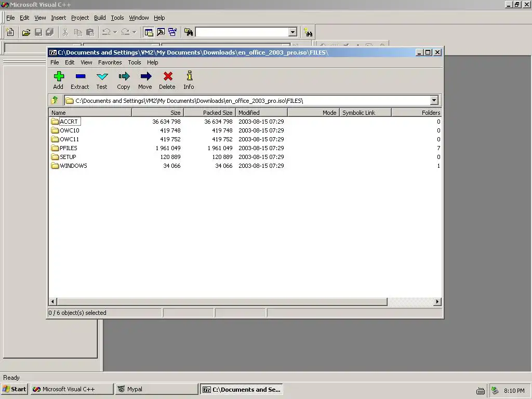This screenshot has width=532, height=399.
Task: Switch to Mypal in the taskbar
Action: [156, 389]
